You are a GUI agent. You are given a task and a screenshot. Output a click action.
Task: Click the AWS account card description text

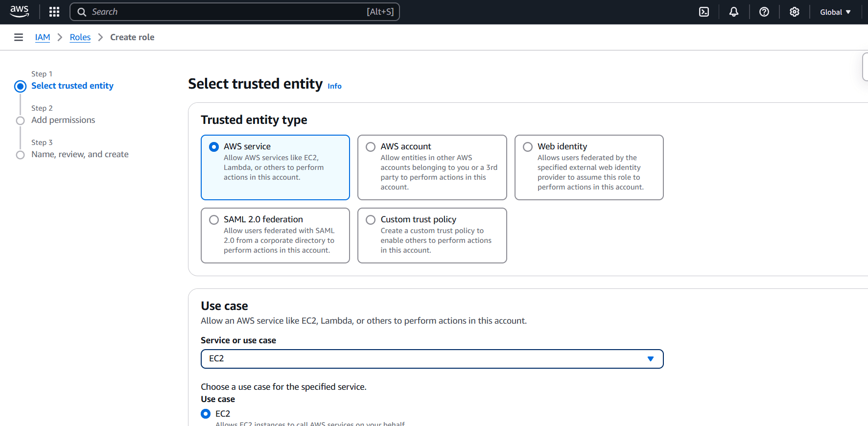439,172
